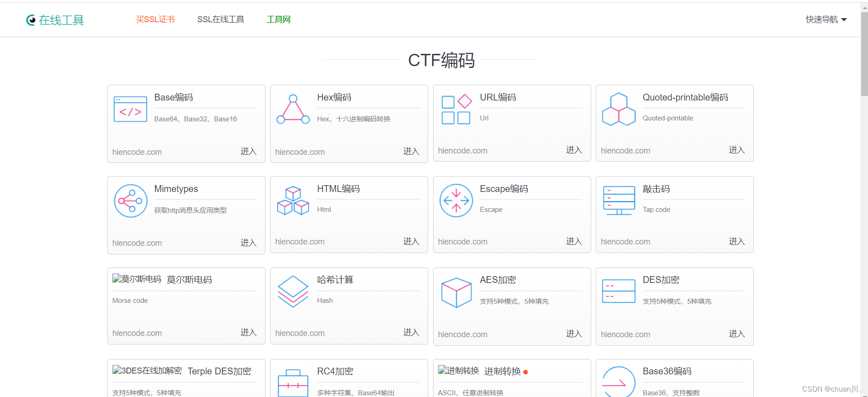
Task: Click hiencode.com on the Base编码 card
Action: click(x=137, y=152)
